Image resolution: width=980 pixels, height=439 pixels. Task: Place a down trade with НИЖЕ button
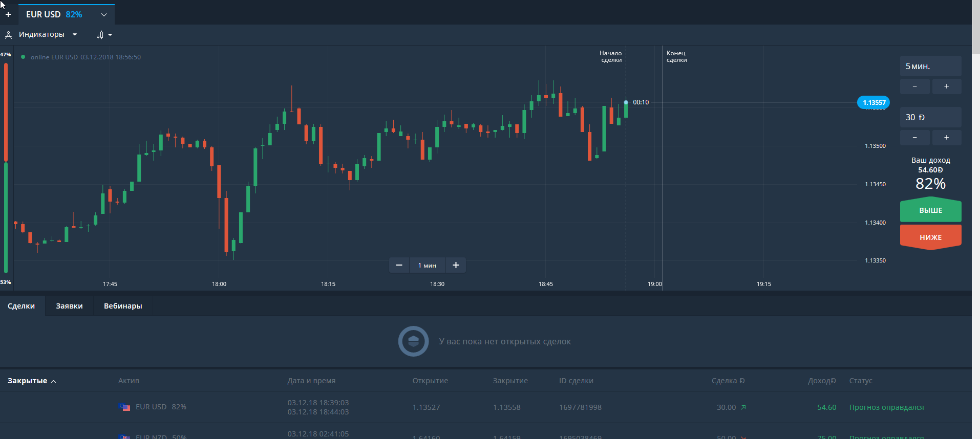(930, 237)
